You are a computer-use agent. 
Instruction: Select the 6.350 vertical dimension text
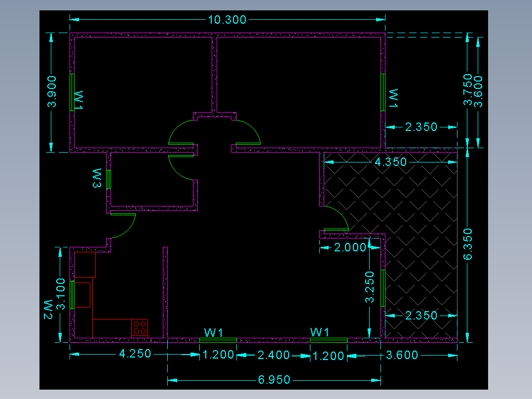click(x=467, y=244)
